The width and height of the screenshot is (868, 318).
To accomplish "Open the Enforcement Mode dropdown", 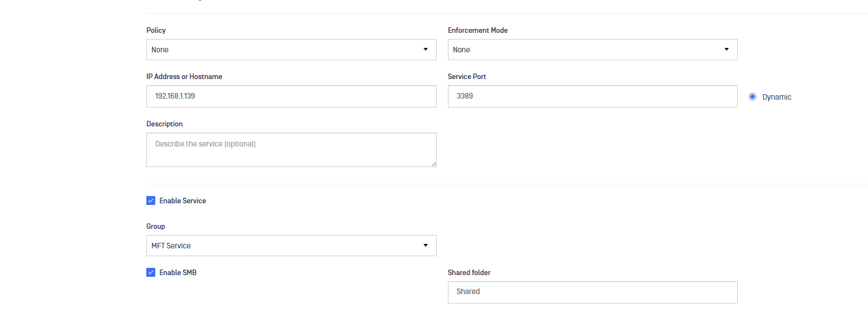I will 593,50.
